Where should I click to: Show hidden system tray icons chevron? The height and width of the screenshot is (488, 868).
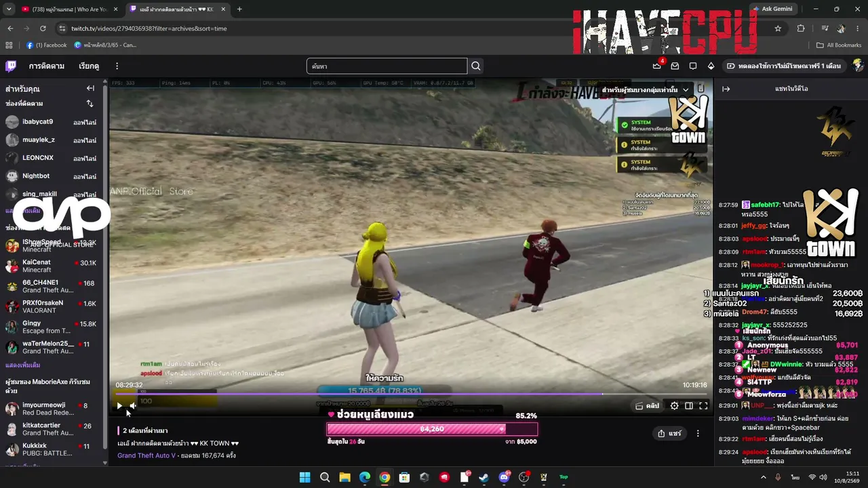click(764, 477)
